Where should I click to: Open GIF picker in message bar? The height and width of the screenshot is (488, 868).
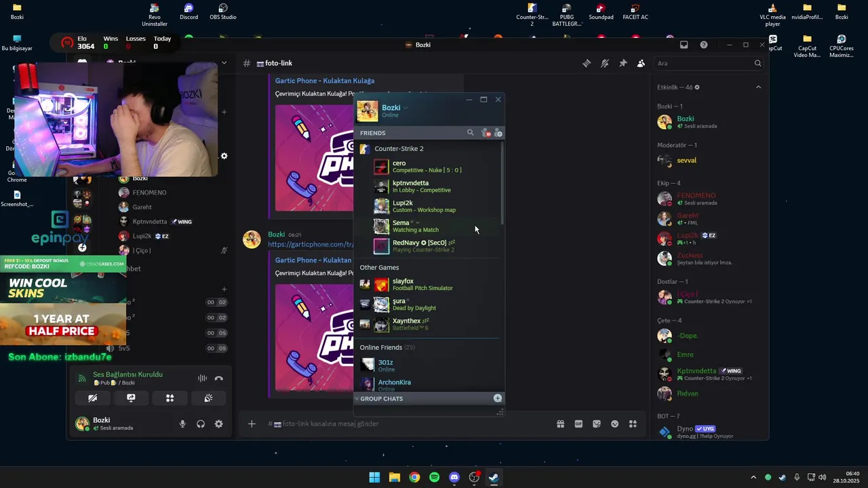click(x=578, y=424)
